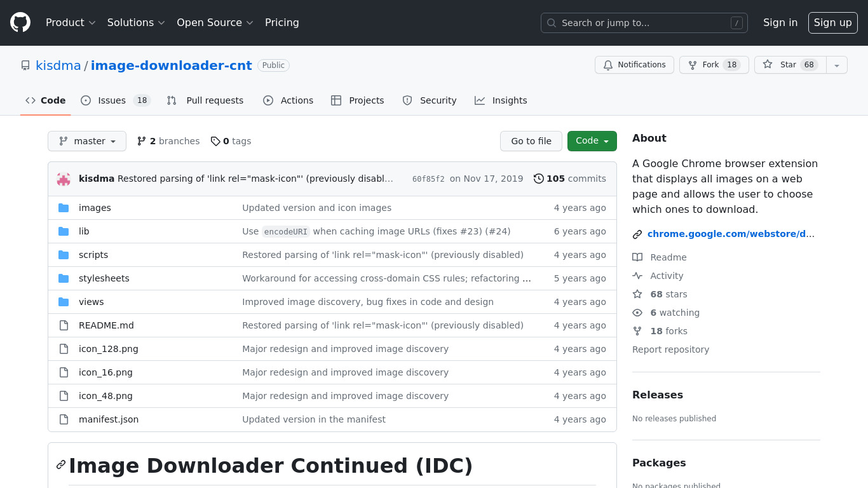This screenshot has width=868, height=488.
Task: Click the file icon for icon_16.png
Action: [64, 372]
